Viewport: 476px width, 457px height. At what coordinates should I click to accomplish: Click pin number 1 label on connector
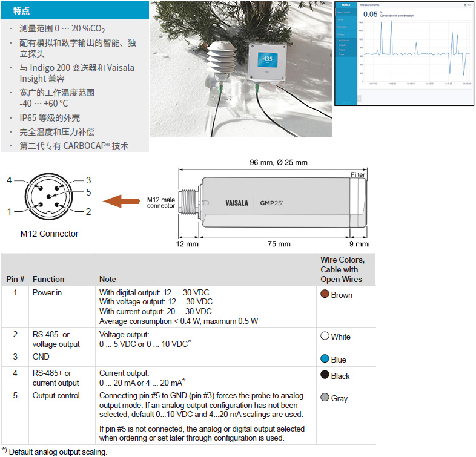(9, 211)
